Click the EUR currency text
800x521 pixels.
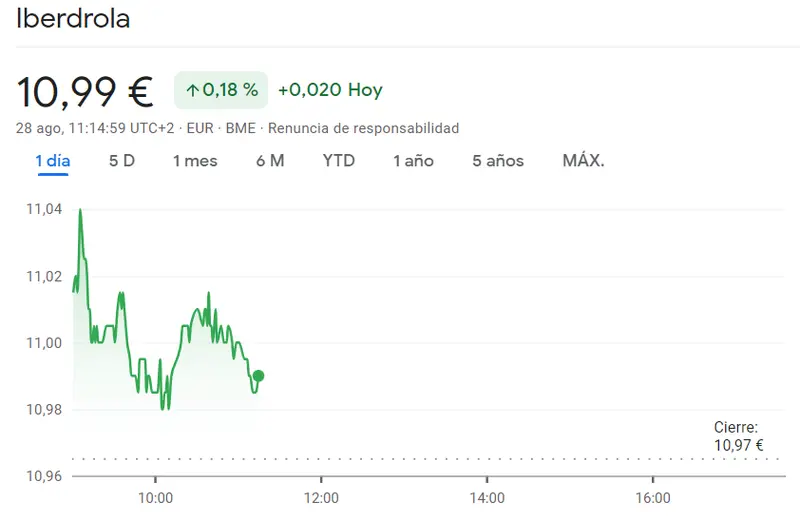200,128
